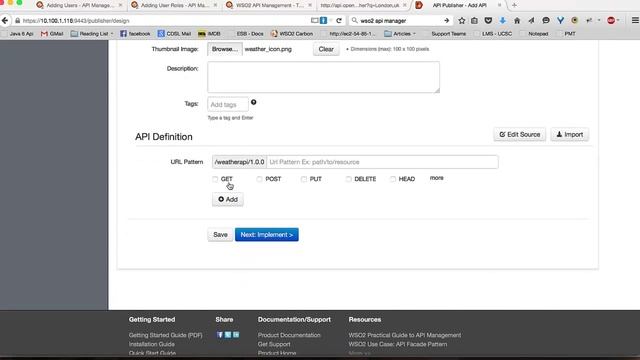Check the HEAD method checkbox
The image size is (640, 360).
tap(392, 179)
